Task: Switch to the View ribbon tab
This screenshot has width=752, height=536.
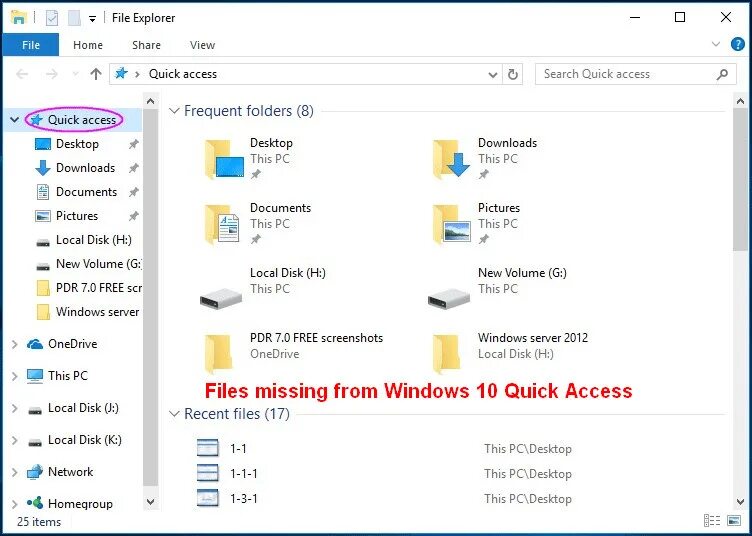Action: pyautogui.click(x=202, y=45)
